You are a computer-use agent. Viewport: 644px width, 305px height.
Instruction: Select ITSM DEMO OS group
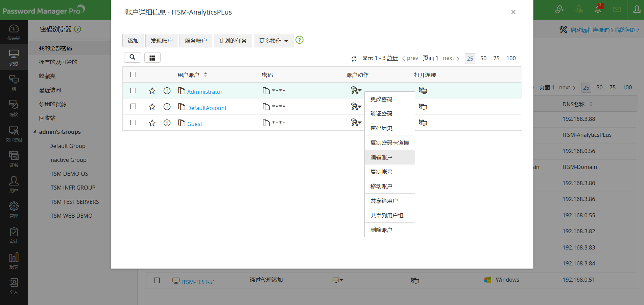[69, 174]
